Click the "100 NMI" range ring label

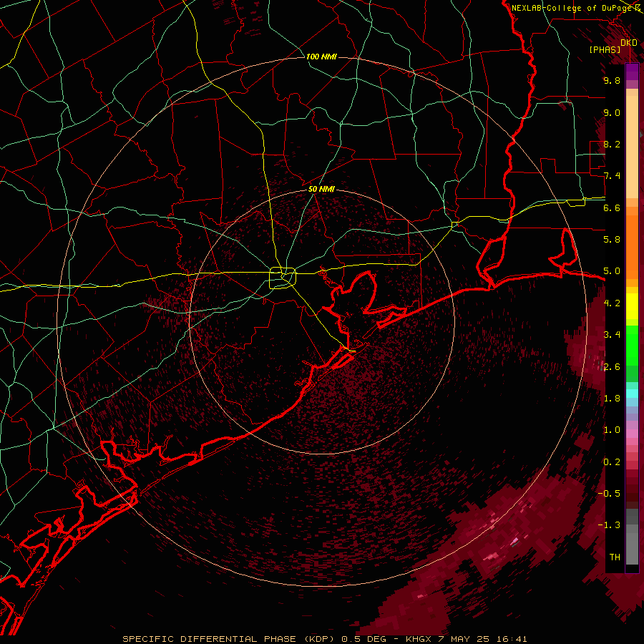[x=321, y=57]
